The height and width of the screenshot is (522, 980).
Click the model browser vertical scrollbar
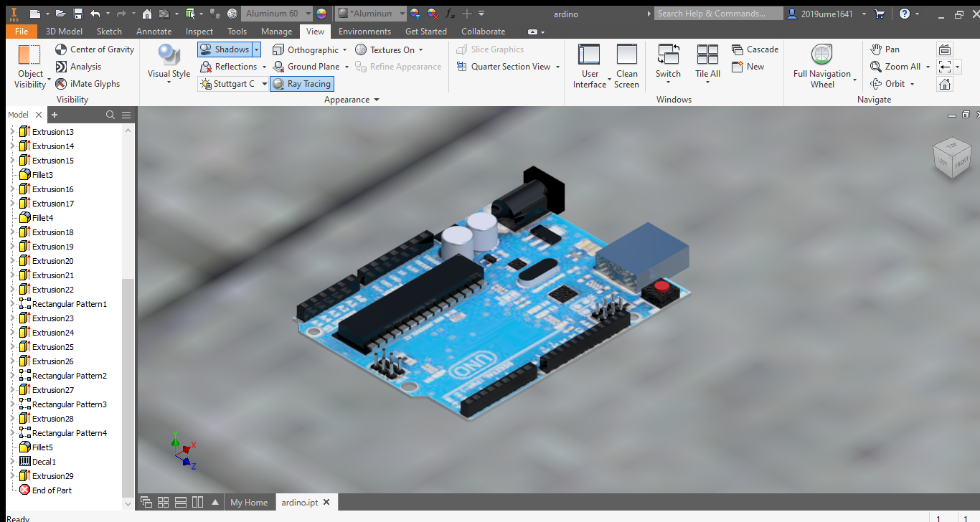coord(128,387)
